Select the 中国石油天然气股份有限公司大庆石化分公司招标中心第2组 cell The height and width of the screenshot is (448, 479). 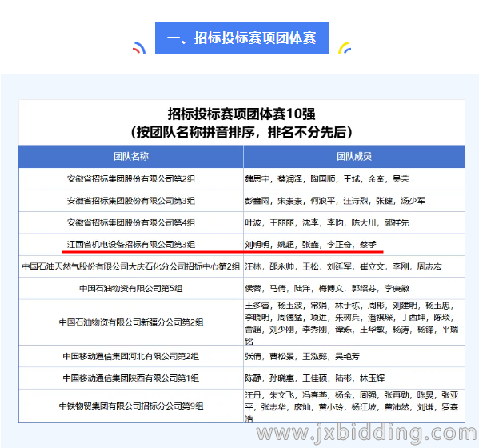tap(131, 266)
